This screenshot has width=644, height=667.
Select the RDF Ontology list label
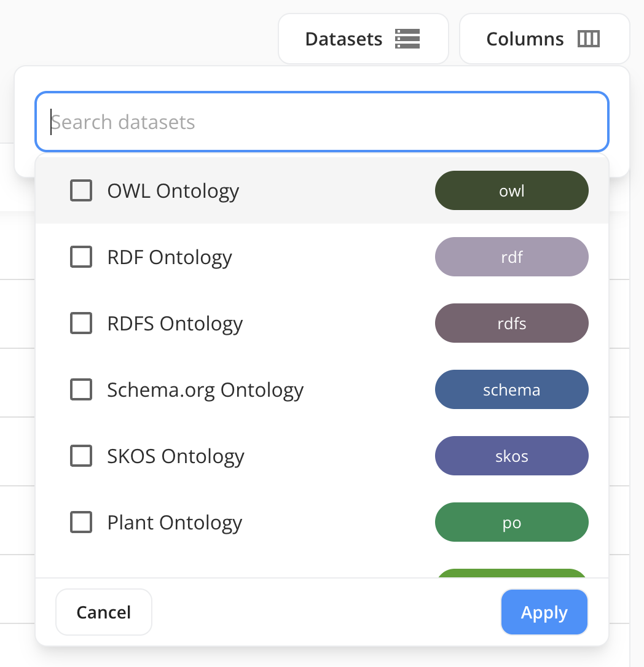(170, 257)
